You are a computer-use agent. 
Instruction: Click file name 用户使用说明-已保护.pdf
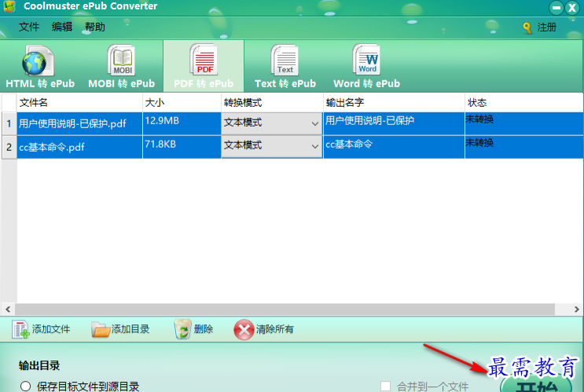(x=72, y=123)
